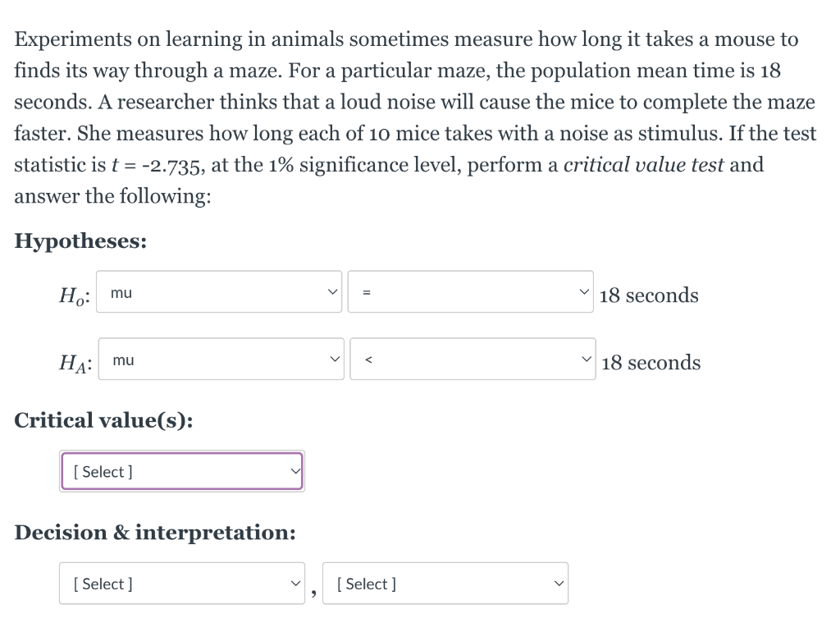Click the chevron arrow on H0 mu dropdown
This screenshot has width=840, height=641.
(331, 292)
